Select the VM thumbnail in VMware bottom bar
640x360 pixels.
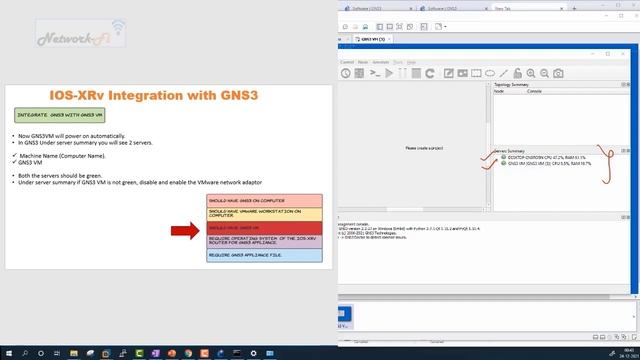[x=345, y=317]
